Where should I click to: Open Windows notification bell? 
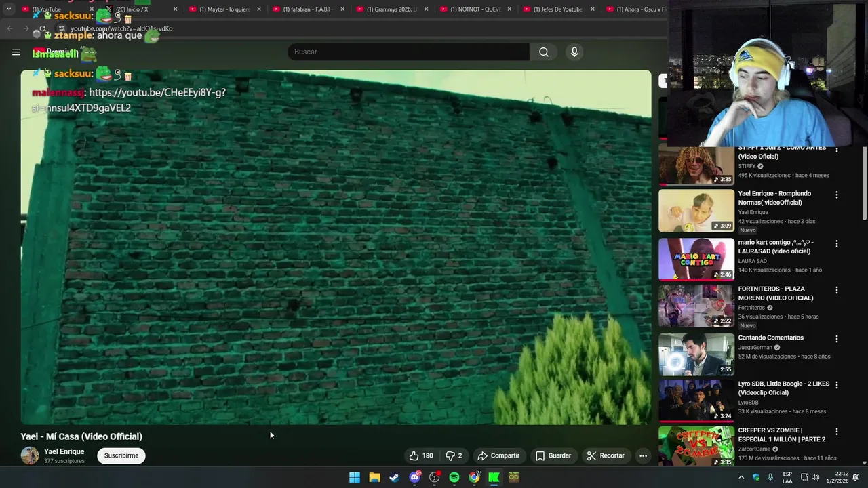(855, 477)
